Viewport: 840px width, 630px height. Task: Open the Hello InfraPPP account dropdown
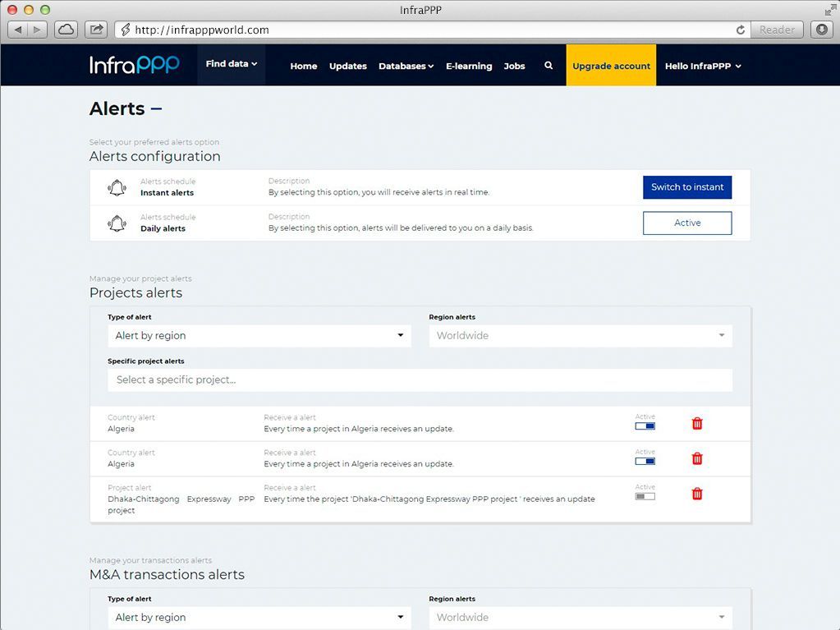click(x=703, y=66)
